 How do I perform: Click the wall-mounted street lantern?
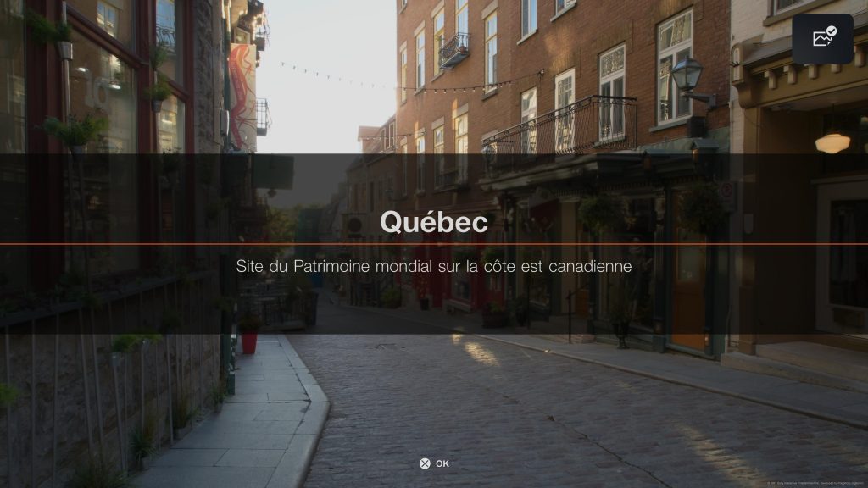688,77
